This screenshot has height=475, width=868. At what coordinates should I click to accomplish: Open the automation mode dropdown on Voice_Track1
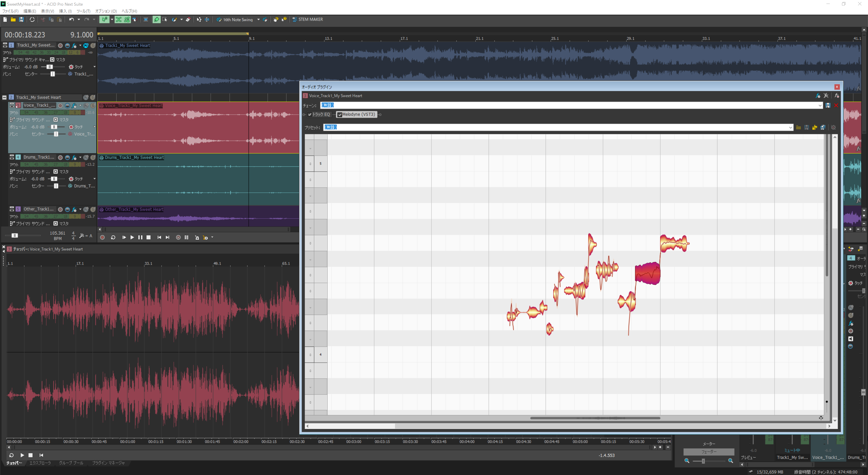pos(94,127)
